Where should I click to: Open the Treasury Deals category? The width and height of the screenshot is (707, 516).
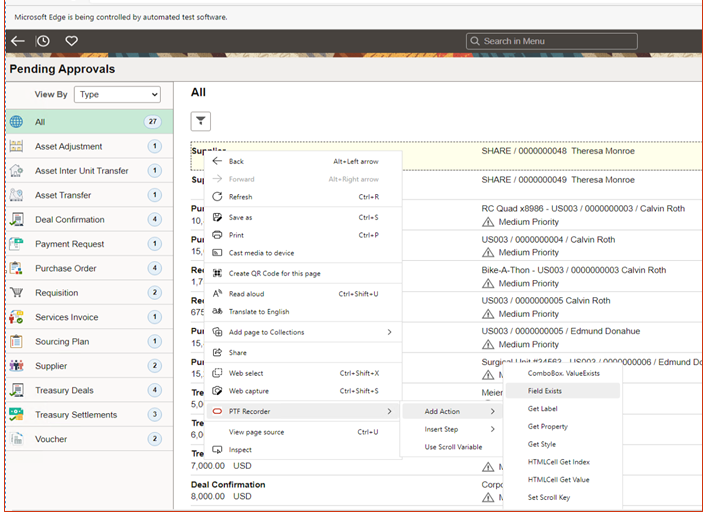pyautogui.click(x=89, y=390)
